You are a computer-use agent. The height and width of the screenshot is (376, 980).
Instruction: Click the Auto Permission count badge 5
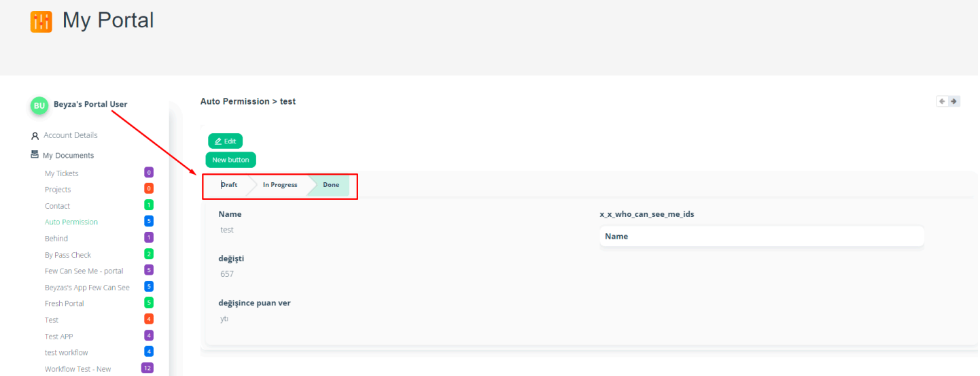click(149, 221)
